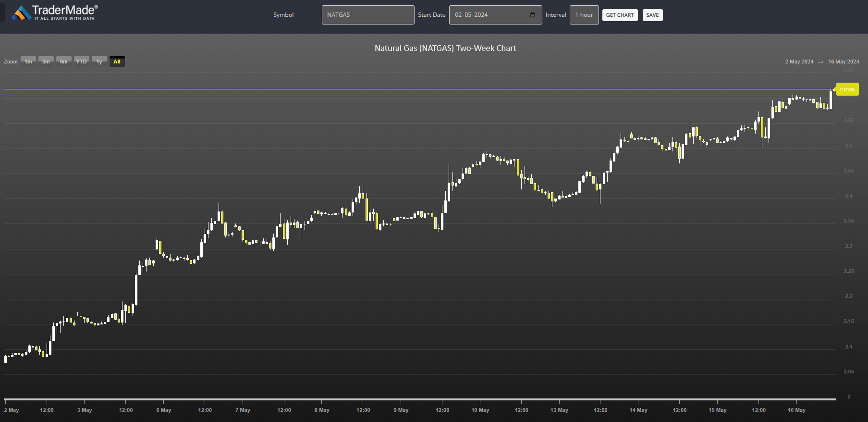Click the Symbol label text
The height and width of the screenshot is (422, 868).
283,15
